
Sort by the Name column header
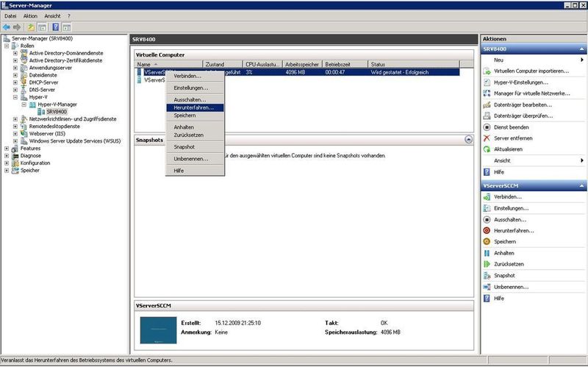coord(169,65)
